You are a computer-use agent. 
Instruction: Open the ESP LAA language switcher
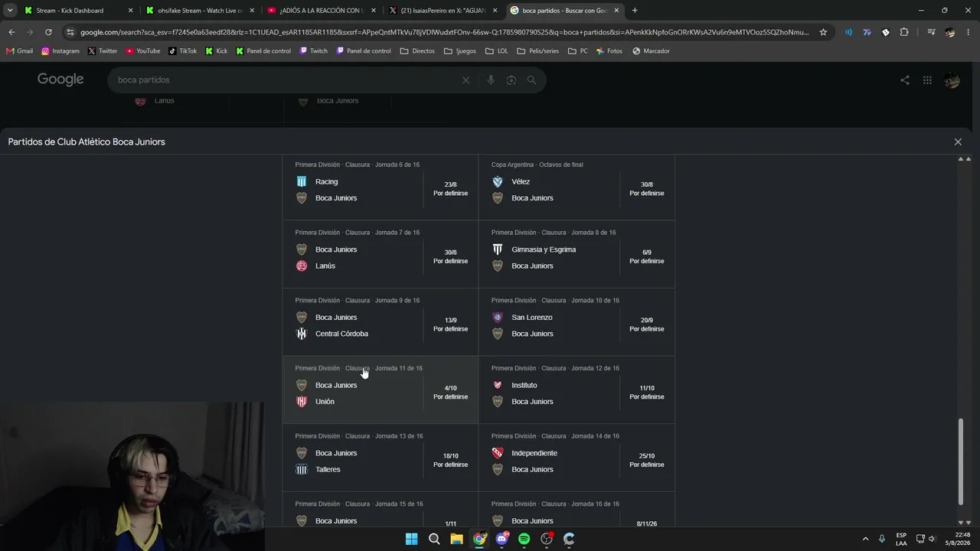tap(901, 539)
